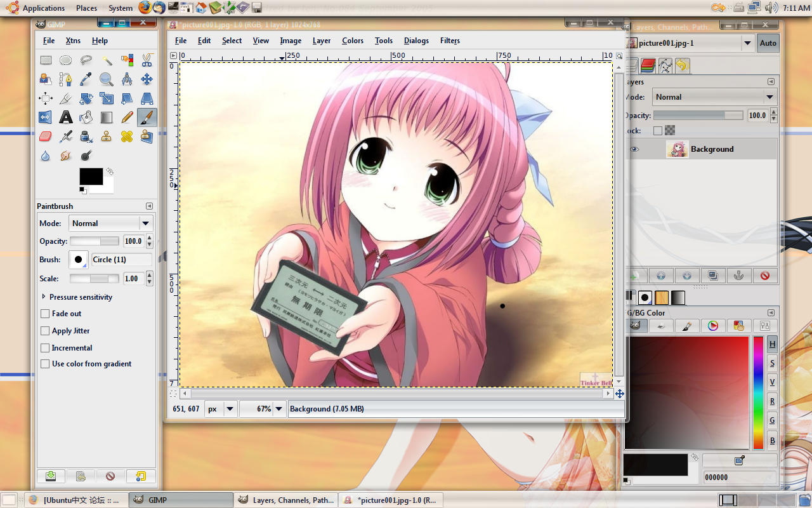Screen dimensions: 812x508
Task: Select the Heal bandage tool
Action: pyautogui.click(x=127, y=137)
